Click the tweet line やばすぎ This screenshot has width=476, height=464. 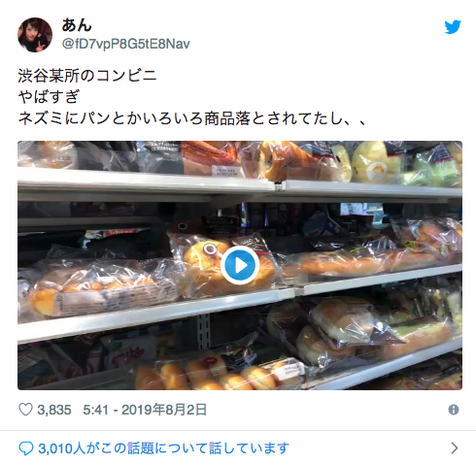(x=49, y=97)
